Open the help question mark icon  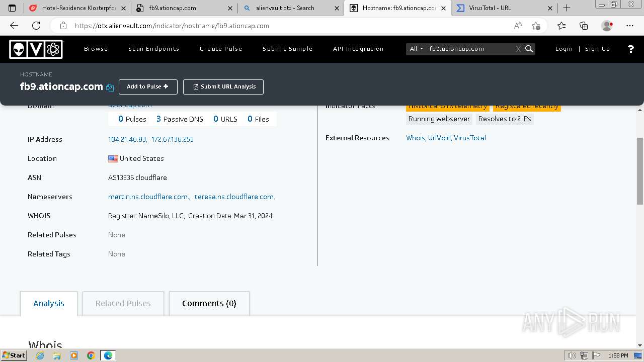click(x=631, y=49)
